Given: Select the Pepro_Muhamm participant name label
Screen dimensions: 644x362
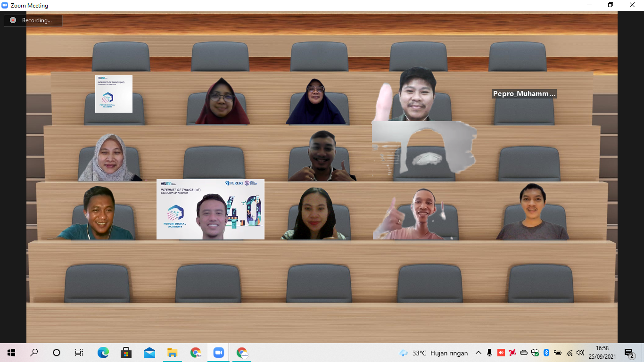Looking at the screenshot, I should coord(524,94).
